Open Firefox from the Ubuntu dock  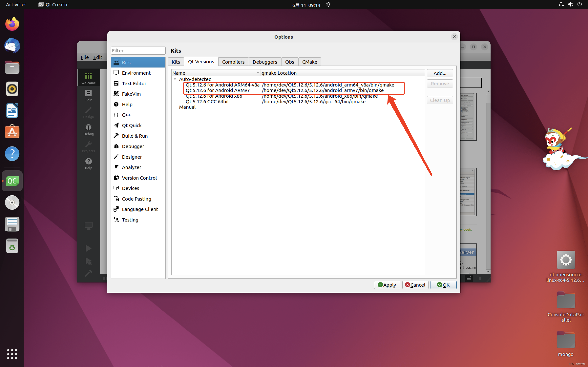tap(12, 24)
